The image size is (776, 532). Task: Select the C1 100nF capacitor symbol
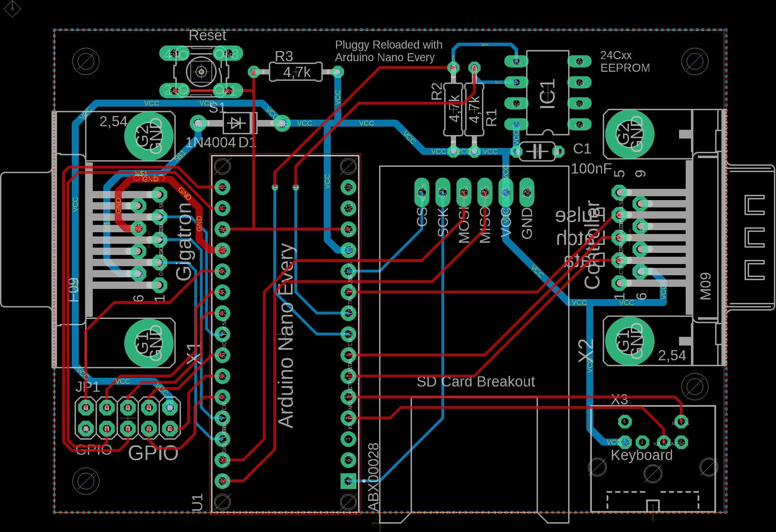click(537, 151)
